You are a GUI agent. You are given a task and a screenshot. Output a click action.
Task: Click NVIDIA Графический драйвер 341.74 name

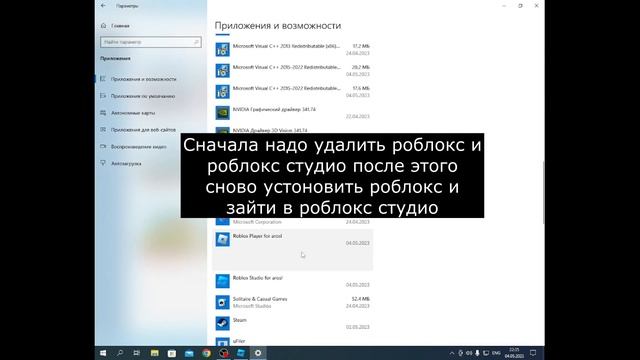pos(274,109)
